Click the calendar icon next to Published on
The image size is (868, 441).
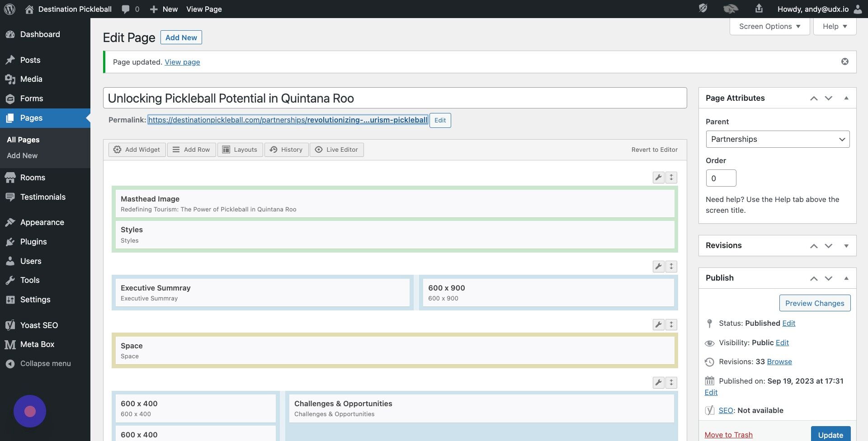click(710, 381)
